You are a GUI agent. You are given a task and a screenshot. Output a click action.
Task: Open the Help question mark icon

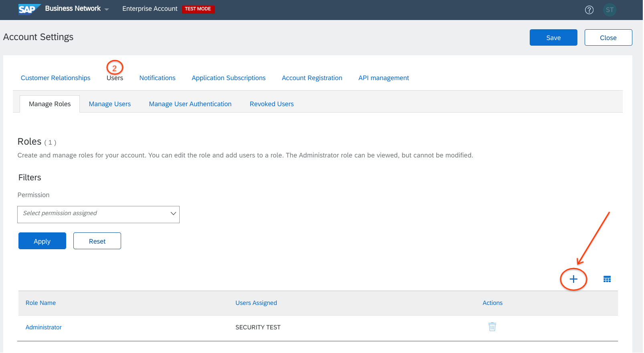589,10
